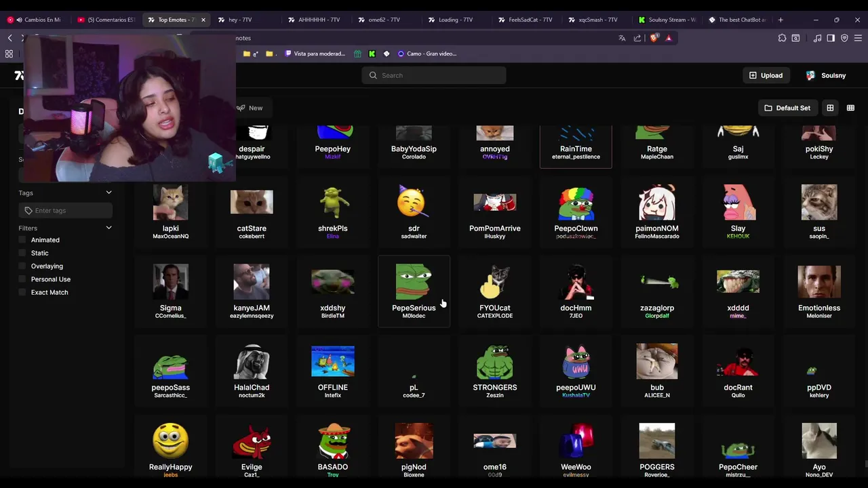
Task: Click the xdddd emote image
Action: pyautogui.click(x=738, y=281)
